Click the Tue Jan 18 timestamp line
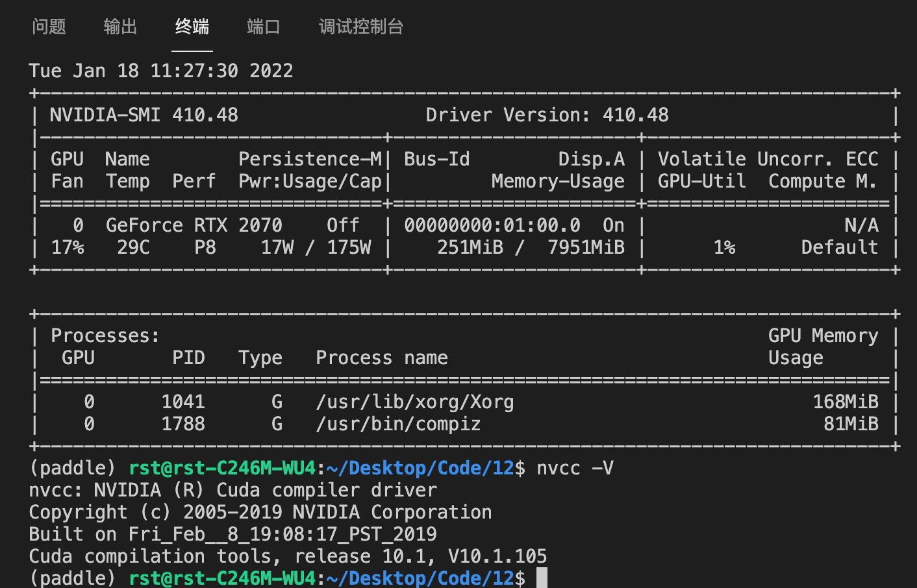Image resolution: width=917 pixels, height=588 pixels. tap(160, 70)
